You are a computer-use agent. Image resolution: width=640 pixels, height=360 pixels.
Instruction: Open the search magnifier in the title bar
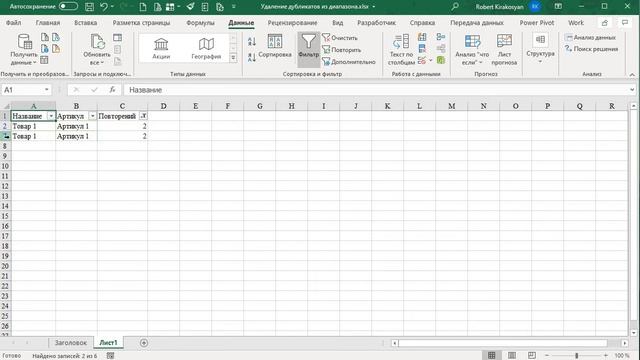[455, 7]
